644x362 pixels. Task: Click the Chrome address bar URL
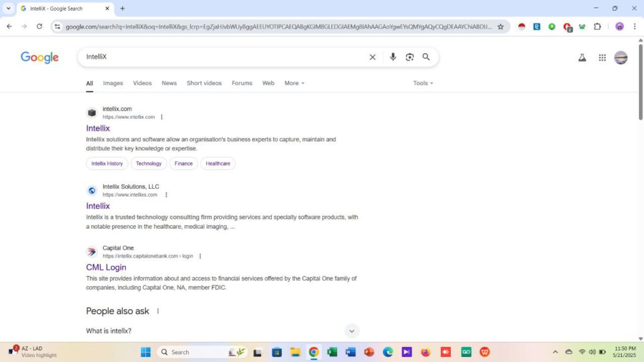click(278, 26)
